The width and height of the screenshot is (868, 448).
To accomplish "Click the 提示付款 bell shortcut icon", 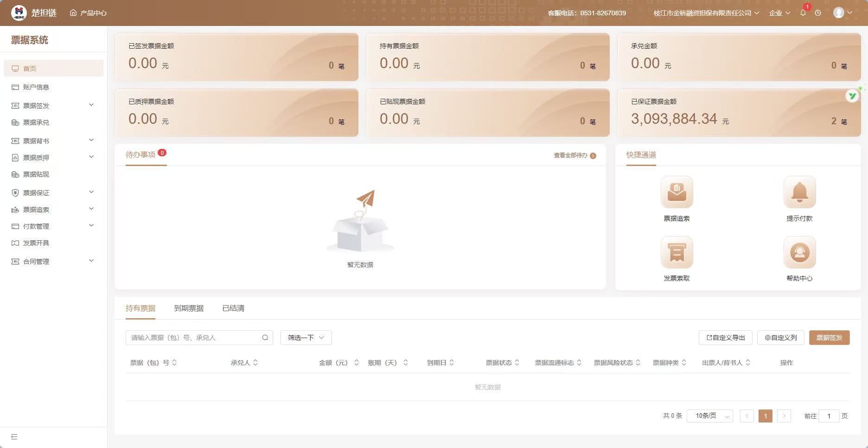I will pyautogui.click(x=799, y=192).
